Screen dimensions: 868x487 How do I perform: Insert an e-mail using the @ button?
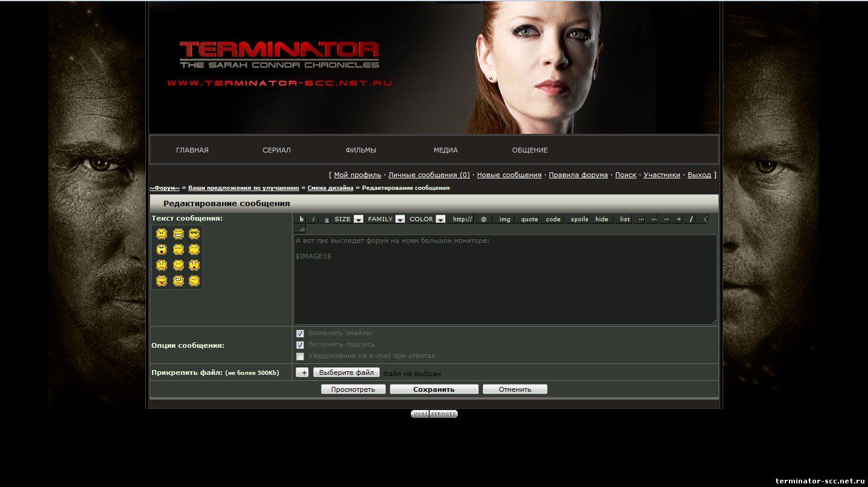(484, 219)
